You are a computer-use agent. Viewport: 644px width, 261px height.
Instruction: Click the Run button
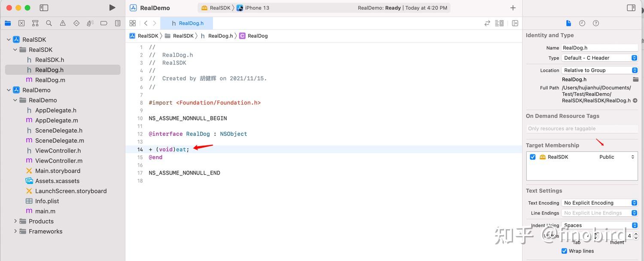coord(112,8)
